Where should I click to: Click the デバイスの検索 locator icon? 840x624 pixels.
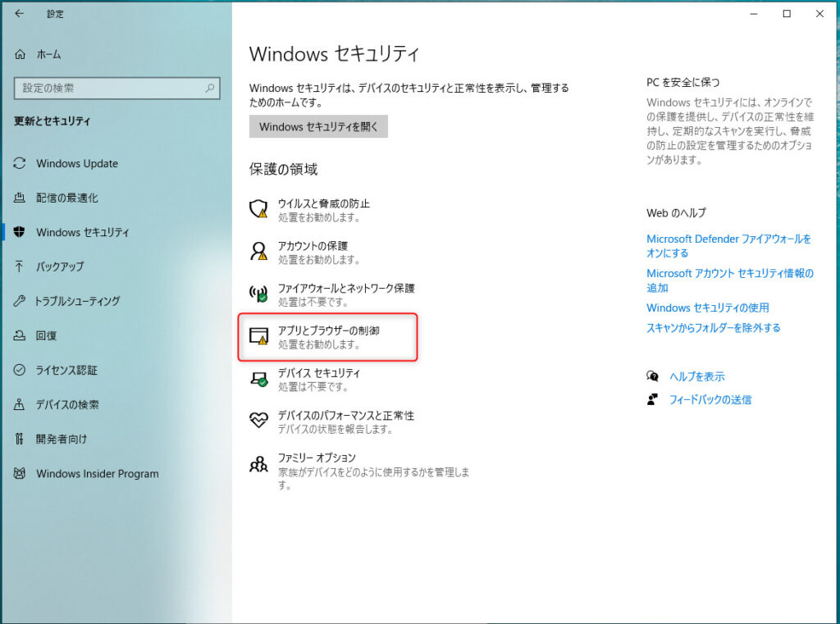point(20,404)
